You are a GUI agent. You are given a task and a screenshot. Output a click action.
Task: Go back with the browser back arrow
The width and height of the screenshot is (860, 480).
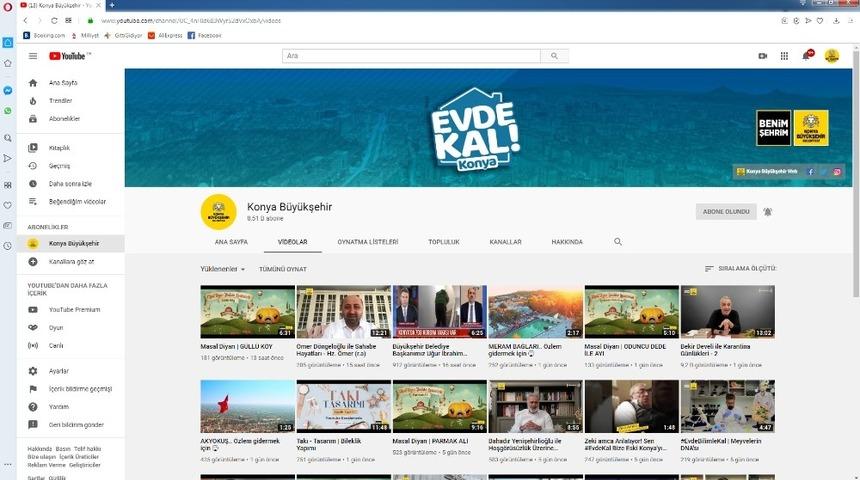coord(25,21)
